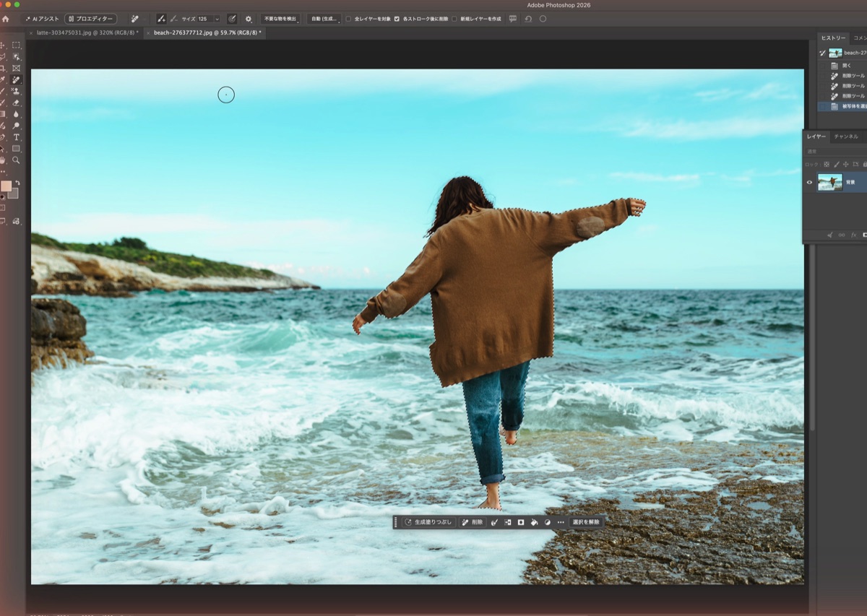867x616 pixels.
Task: Open the foreground color swatch
Action: pyautogui.click(x=6, y=186)
